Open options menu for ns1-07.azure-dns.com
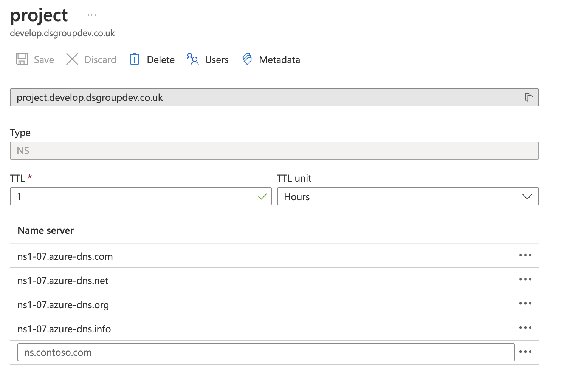This screenshot has height=392, width=564. pos(525,255)
